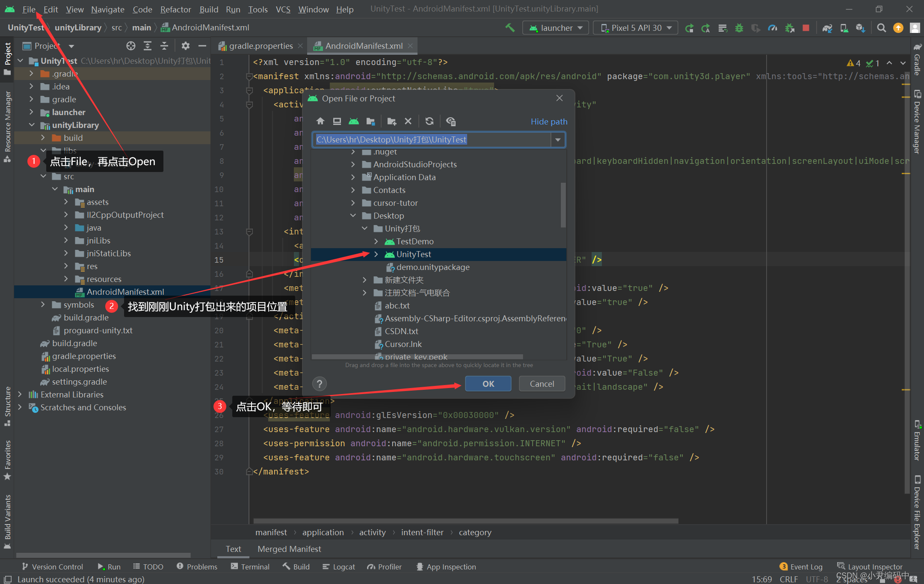Viewport: 924px width, 584px height.
Task: Click the dialog file tree vertical scrollbar
Action: click(x=563, y=205)
